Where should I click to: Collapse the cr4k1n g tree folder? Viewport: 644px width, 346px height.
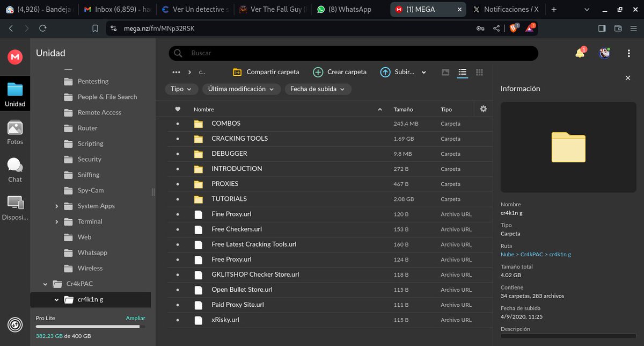(x=56, y=299)
